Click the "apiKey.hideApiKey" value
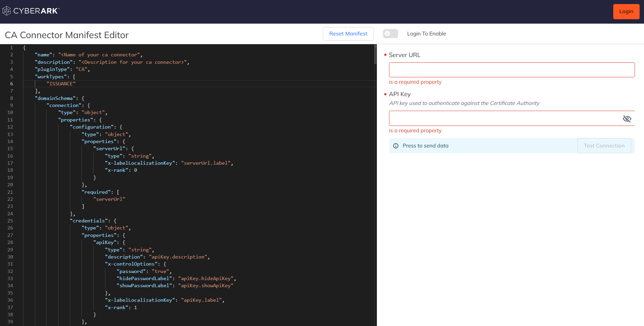The height and width of the screenshot is (326, 644). coord(206,278)
